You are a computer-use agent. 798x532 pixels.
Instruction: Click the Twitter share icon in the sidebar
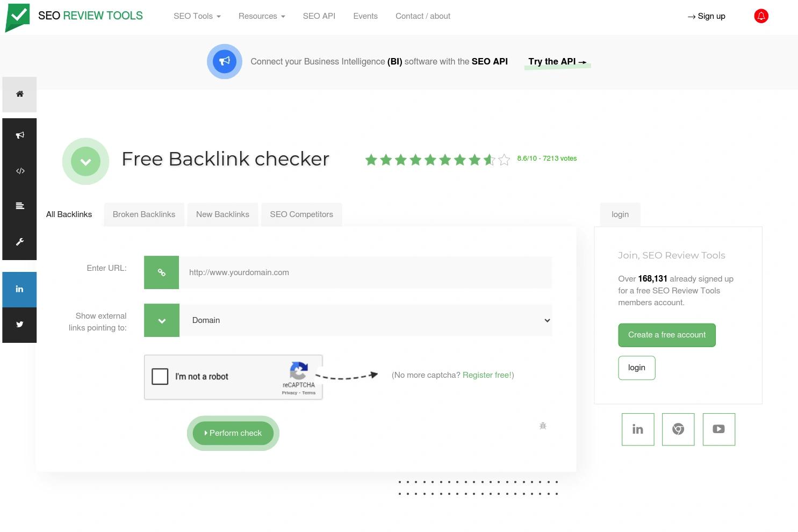click(x=19, y=325)
